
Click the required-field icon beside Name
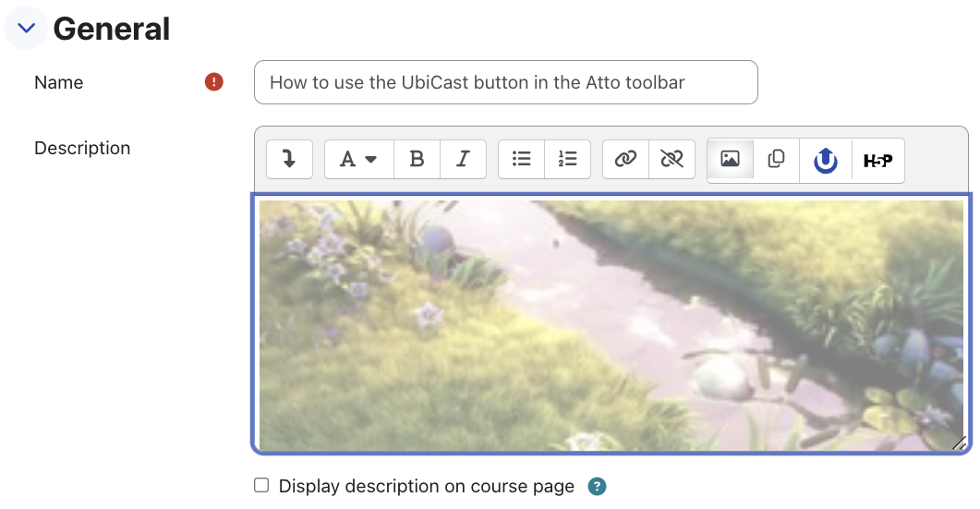tap(213, 82)
